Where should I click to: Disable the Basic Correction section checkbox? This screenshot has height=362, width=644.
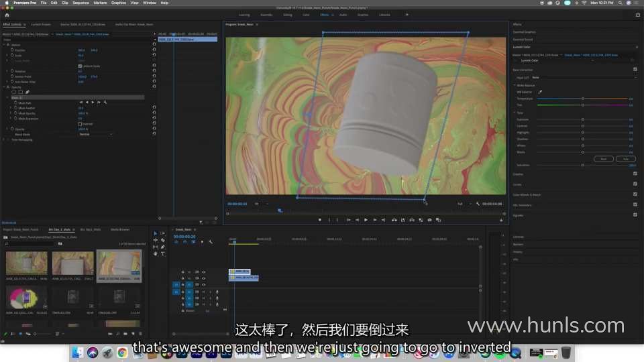[635, 69]
